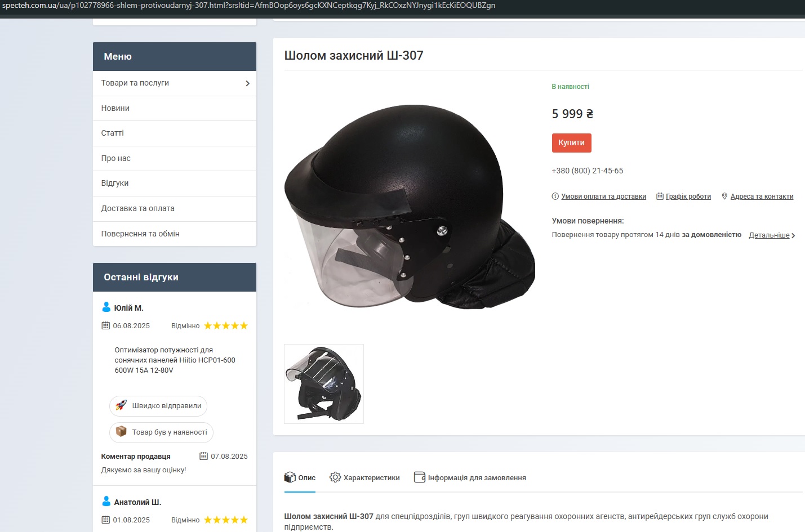Switch to the Характеристики tab

(364, 478)
